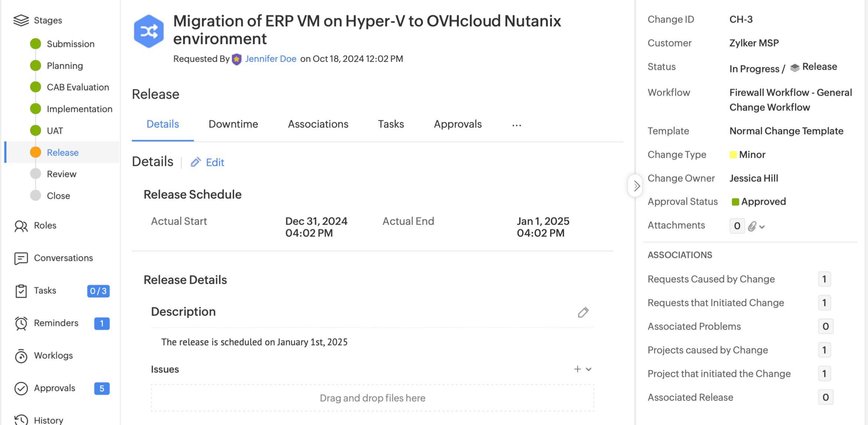The width and height of the screenshot is (868, 425).
Task: Click the attachments paperclip icon
Action: [752, 226]
